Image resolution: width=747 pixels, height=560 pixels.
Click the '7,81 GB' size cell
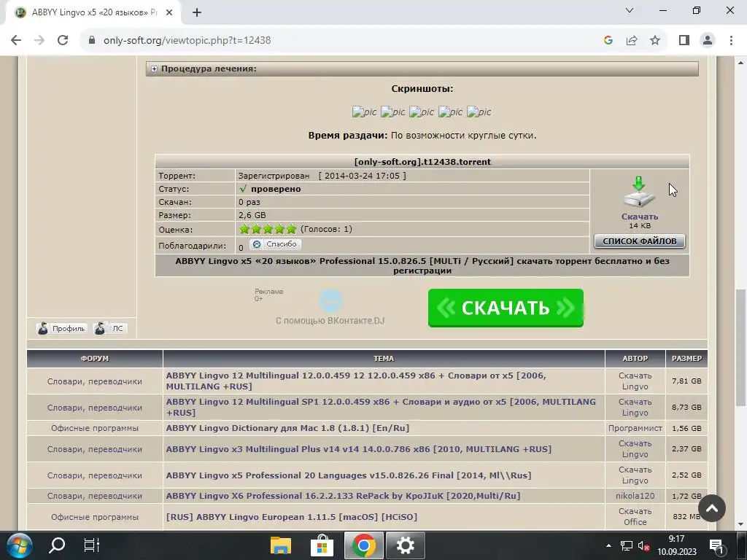(686, 381)
